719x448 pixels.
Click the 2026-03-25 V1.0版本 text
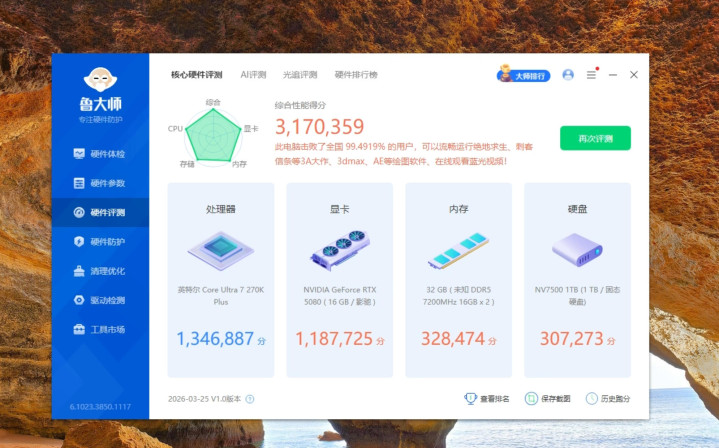tap(205, 399)
